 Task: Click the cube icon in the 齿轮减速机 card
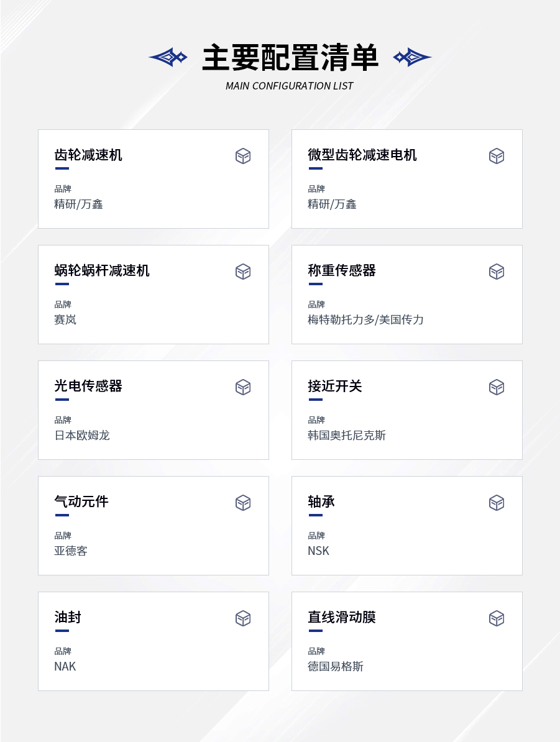pyautogui.click(x=243, y=156)
